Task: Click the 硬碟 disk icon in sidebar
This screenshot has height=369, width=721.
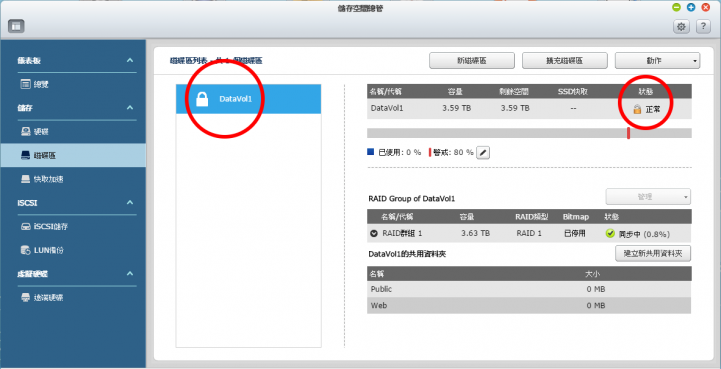Action: tap(26, 132)
